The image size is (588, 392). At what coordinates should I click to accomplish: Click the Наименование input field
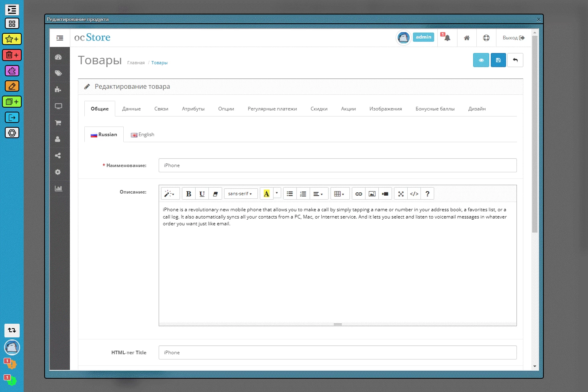click(338, 165)
